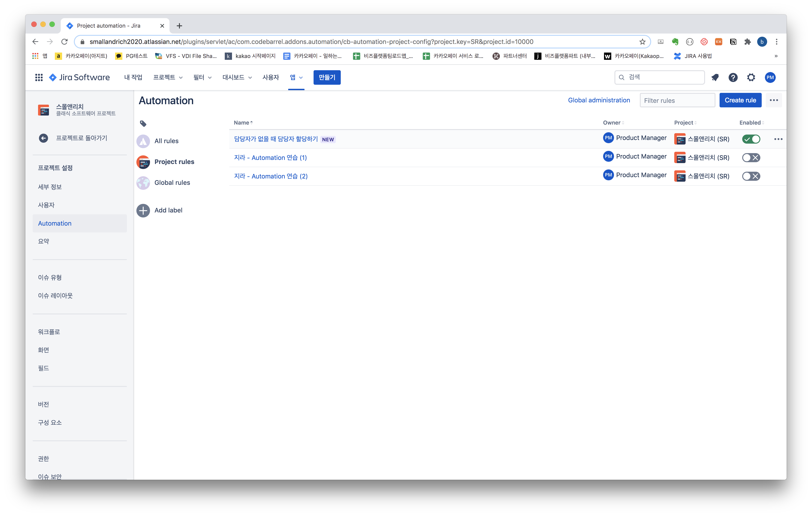Open the PM profile avatar in header
The width and height of the screenshot is (812, 516).
point(770,77)
